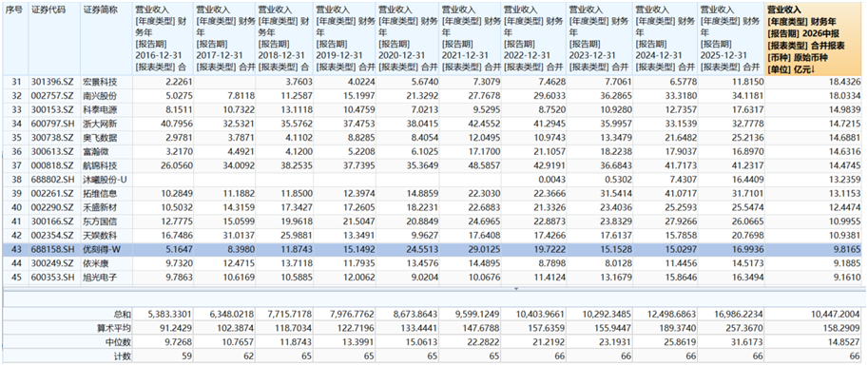This screenshot has width=868, height=366.
Task: Select the highlighted 优刻得-W row
Action: [x=434, y=250]
